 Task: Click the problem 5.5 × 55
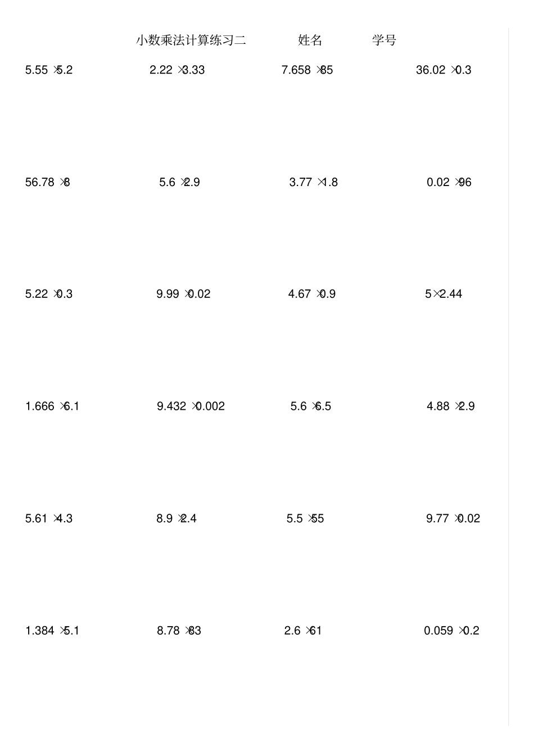[x=305, y=519]
